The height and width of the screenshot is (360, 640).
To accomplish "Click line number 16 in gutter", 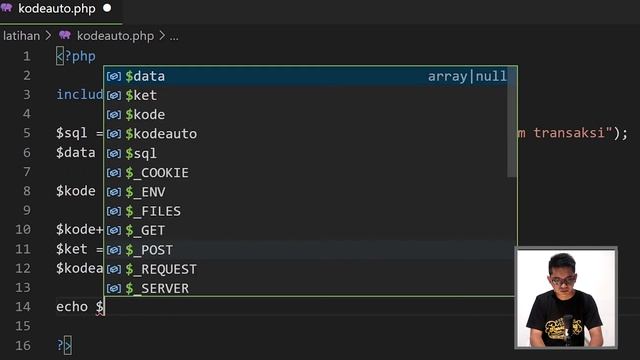I will pos(23,345).
